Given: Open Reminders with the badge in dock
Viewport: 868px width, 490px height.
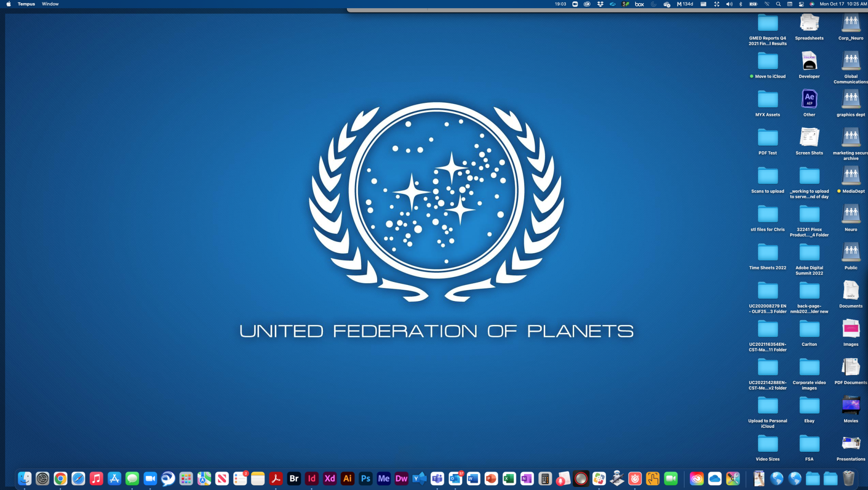Looking at the screenshot, I should (240, 479).
